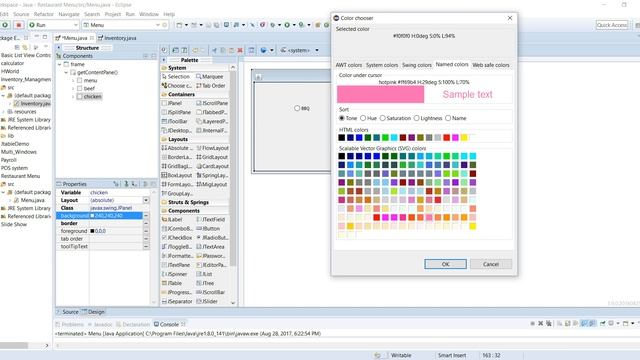This screenshot has height=360, width=640.
Task: Click the red Stop icon in main toolbar
Action: pos(18,25)
